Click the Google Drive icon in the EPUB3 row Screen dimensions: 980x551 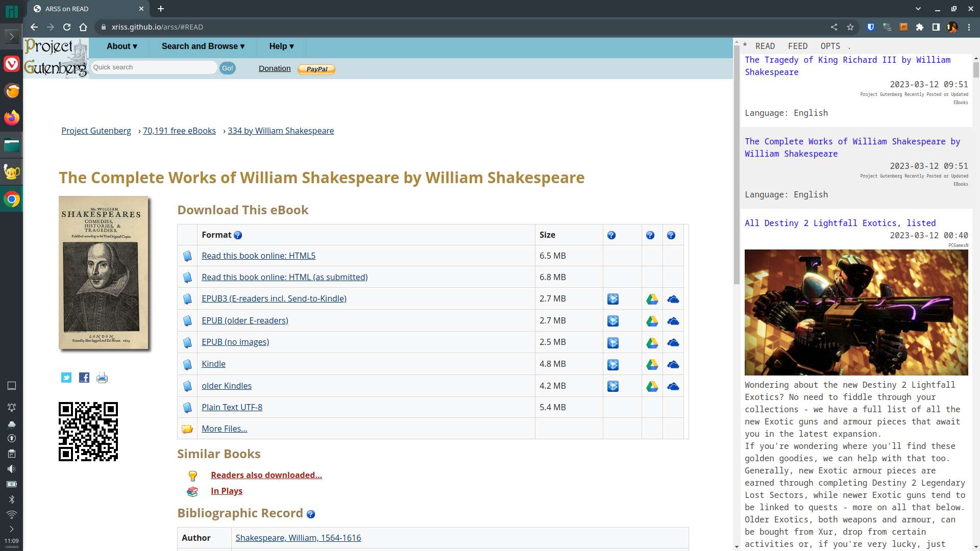click(x=652, y=299)
